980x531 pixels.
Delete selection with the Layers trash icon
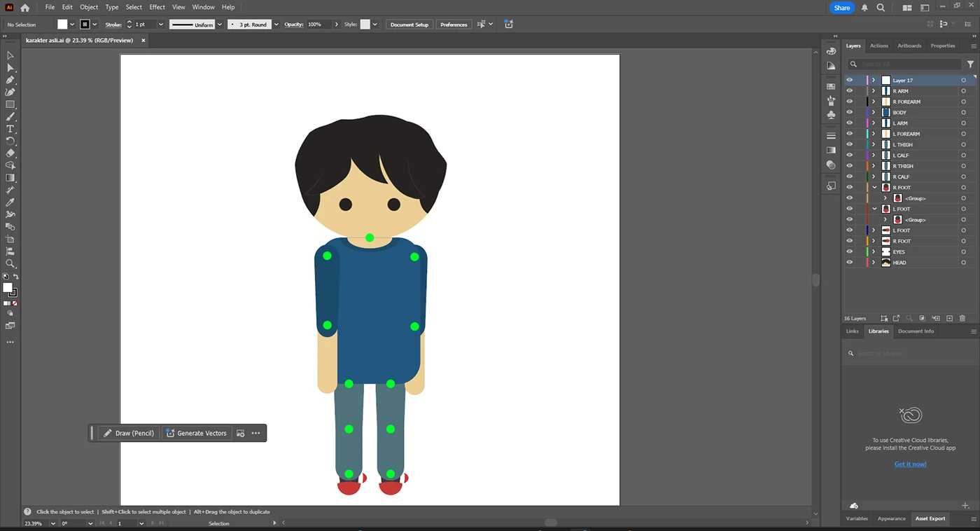point(962,318)
